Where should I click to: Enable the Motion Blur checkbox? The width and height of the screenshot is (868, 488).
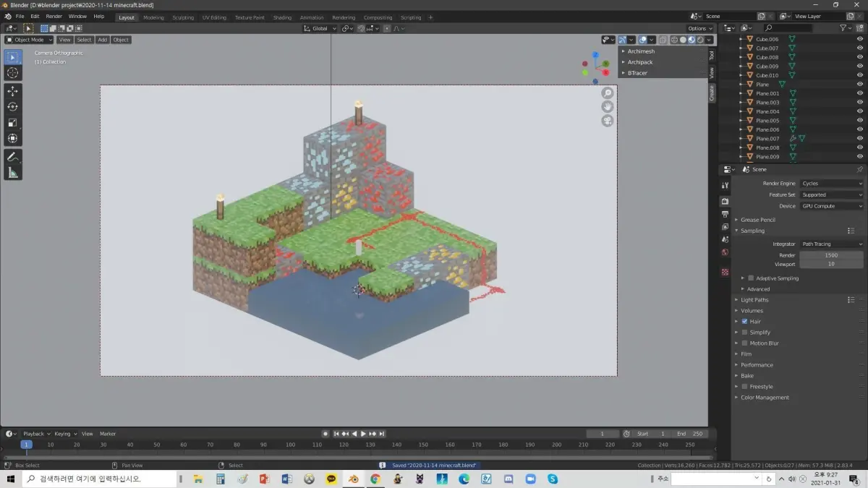pyautogui.click(x=745, y=343)
